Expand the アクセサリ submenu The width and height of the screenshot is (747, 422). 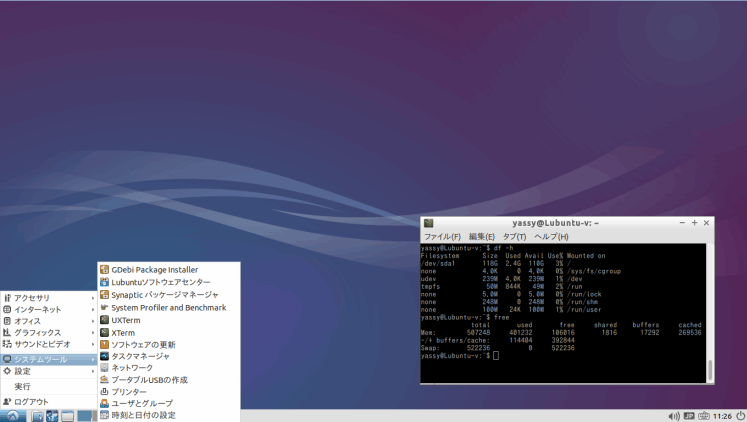pos(49,298)
